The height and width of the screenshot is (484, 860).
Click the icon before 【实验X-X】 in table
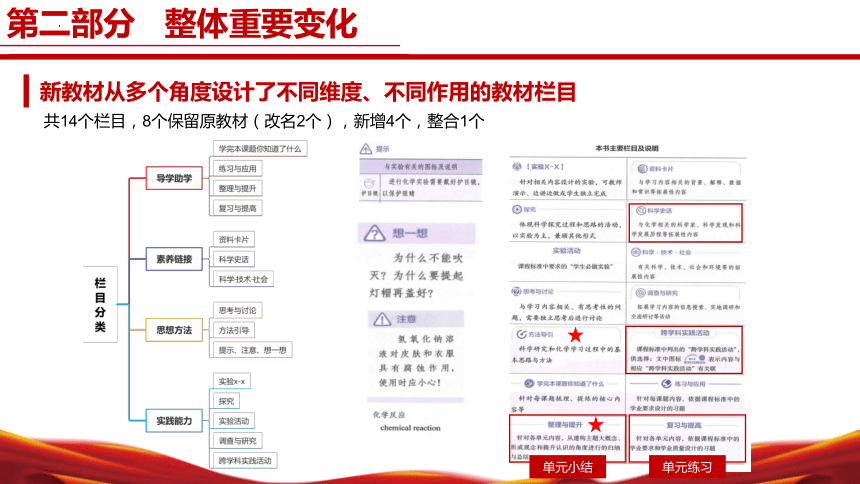[x=517, y=166]
